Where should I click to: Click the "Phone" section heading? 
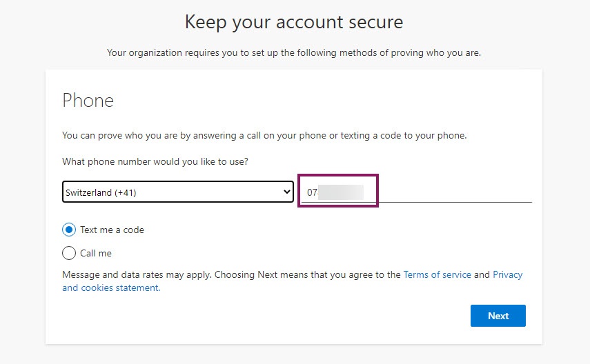pyautogui.click(x=88, y=101)
